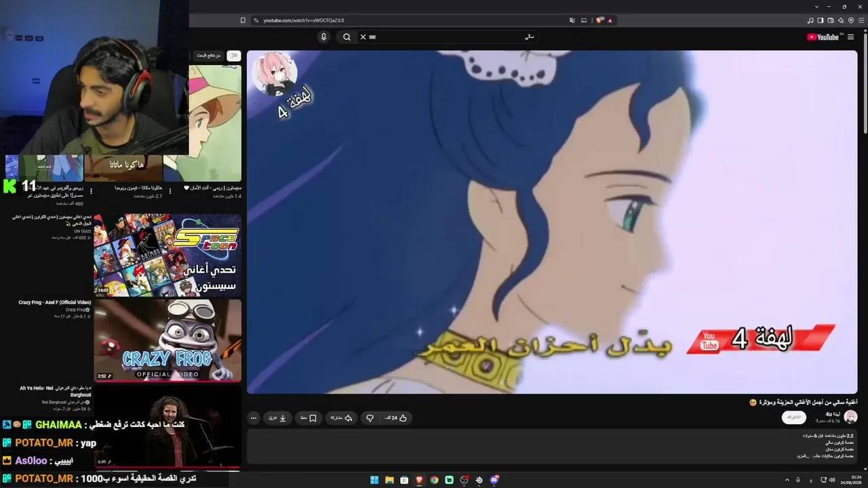868x488 pixels.
Task: Open the Brave VPN shield icon
Action: (851, 20)
